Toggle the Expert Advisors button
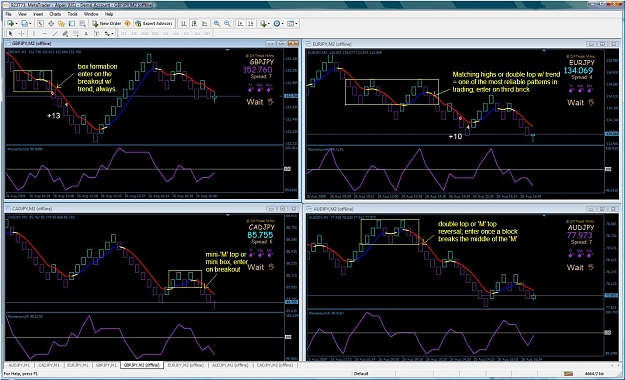Image resolution: width=625 pixels, height=380 pixels. point(154,24)
